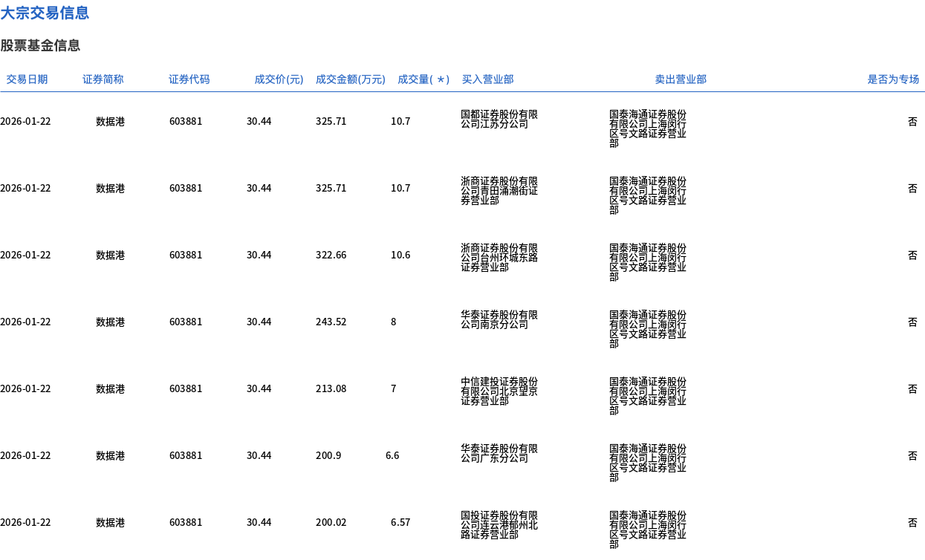Click volume 8 cell
The height and width of the screenshot is (560, 925).
click(x=394, y=322)
